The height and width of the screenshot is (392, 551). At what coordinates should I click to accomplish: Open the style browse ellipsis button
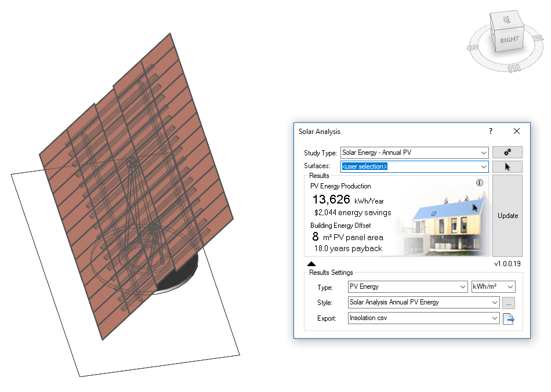(x=509, y=303)
